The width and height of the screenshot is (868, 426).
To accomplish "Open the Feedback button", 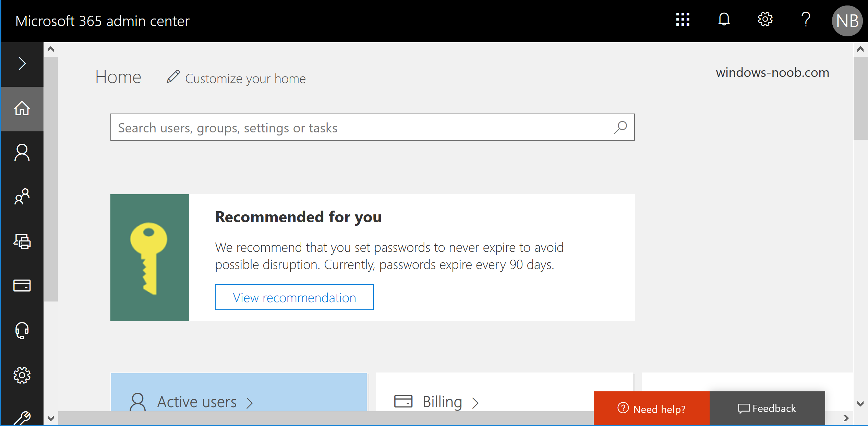I will [767, 409].
